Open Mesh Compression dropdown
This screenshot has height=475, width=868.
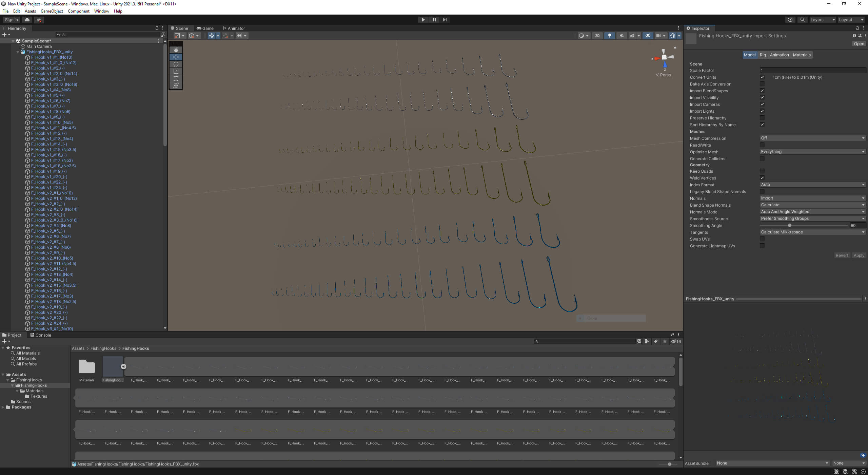812,138
